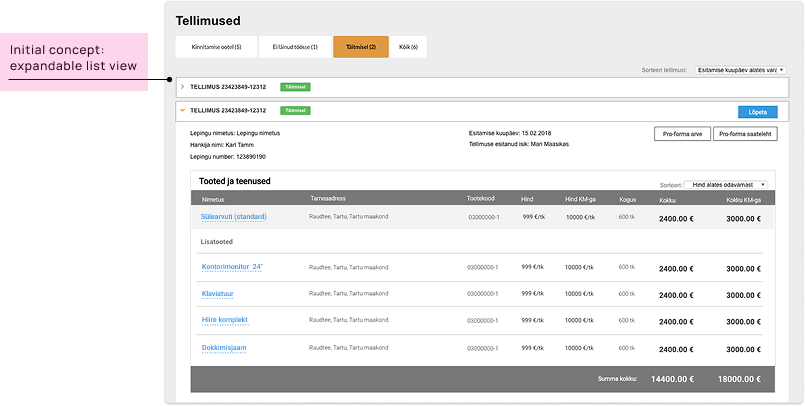Click the Täitmisel badge on expanded order
This screenshot has height=406, width=805.
coord(296,110)
